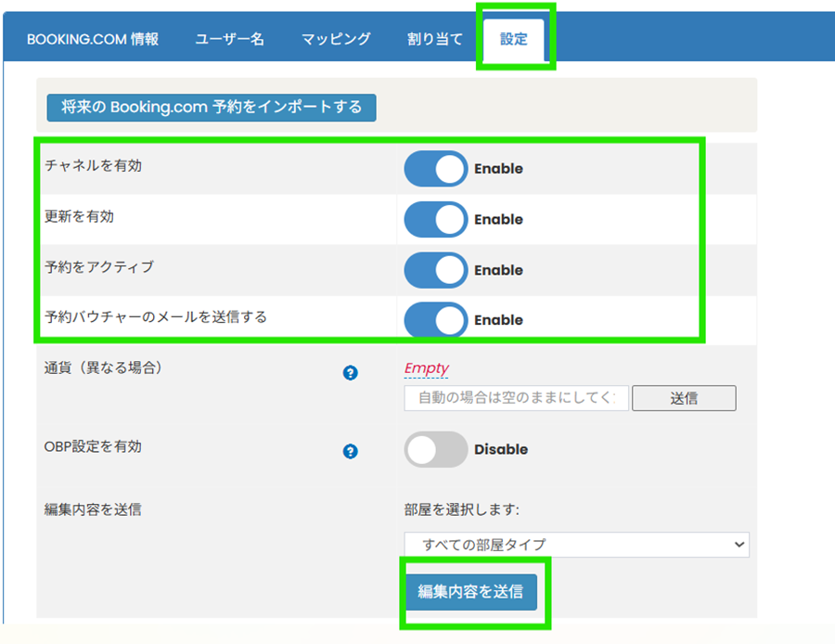Image resolution: width=835 pixels, height=644 pixels.
Task: Click the 送信 button next to currency
Action: click(684, 398)
